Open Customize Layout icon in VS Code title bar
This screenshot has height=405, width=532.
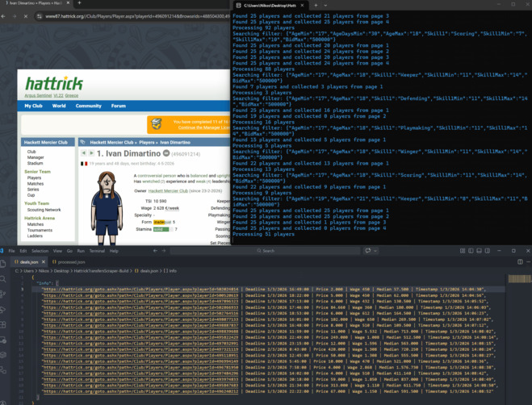[463, 251]
